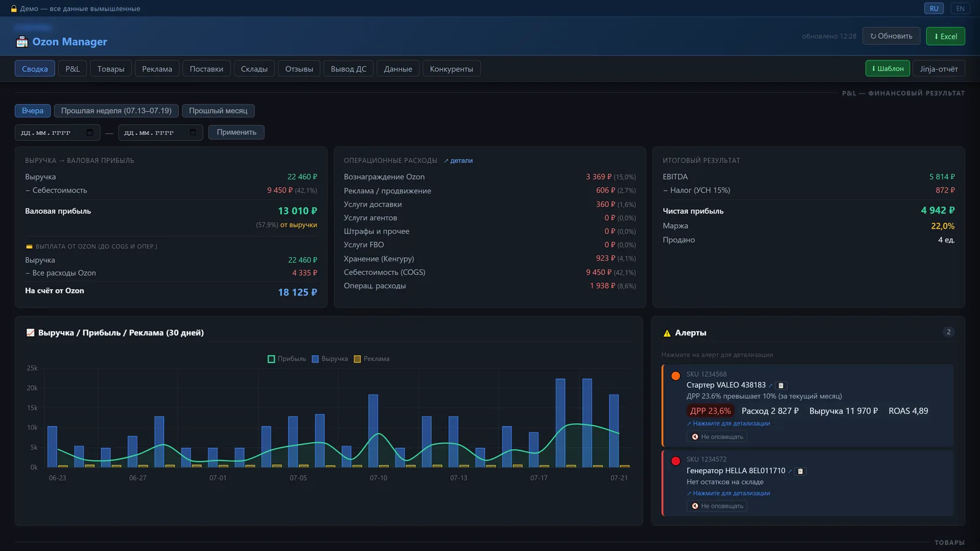Copy SKU via clipboard icon beside Стартер VALEO
Image resolution: width=980 pixels, height=551 pixels.
[x=781, y=386]
